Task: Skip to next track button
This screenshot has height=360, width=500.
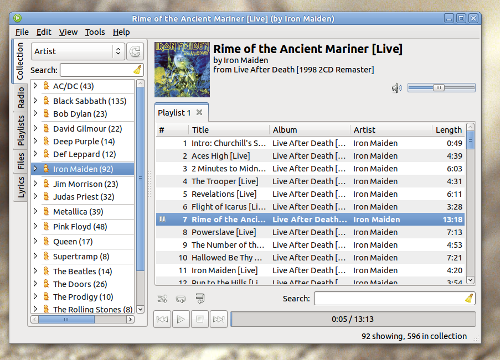Action: (x=219, y=319)
